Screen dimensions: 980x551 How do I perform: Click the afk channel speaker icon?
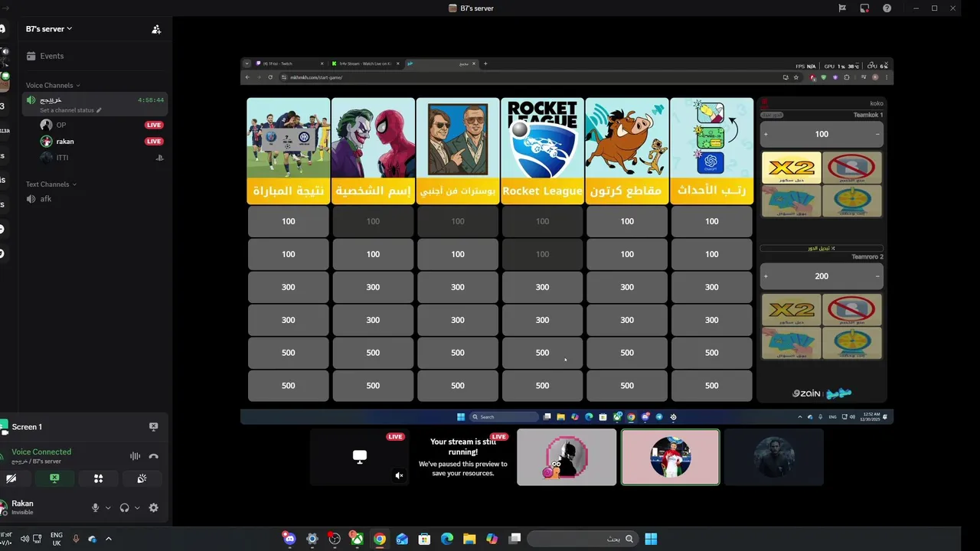31,199
